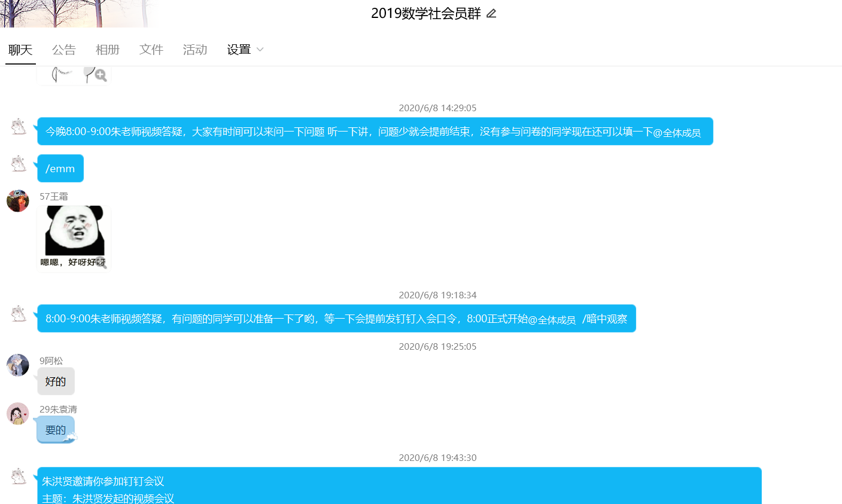Click the pencil icon beside the group name
Viewport: 842px width, 504px height.
pos(491,14)
